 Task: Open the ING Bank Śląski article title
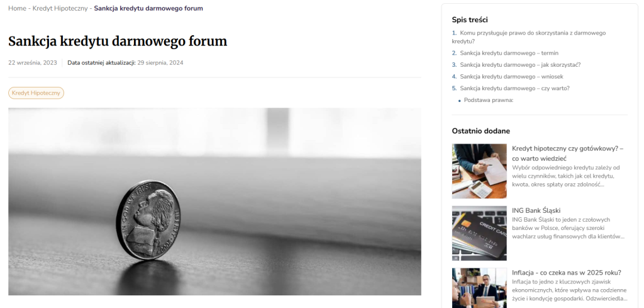click(536, 210)
